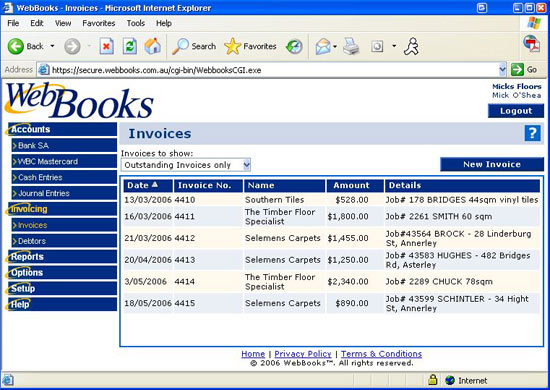Open Cash Entries in sidebar
550x390 pixels.
(x=64, y=177)
